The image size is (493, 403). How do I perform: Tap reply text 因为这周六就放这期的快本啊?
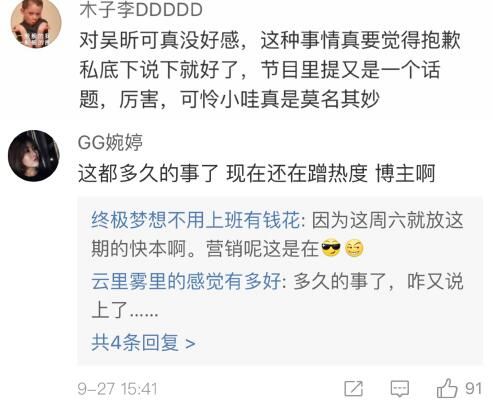[277, 234]
